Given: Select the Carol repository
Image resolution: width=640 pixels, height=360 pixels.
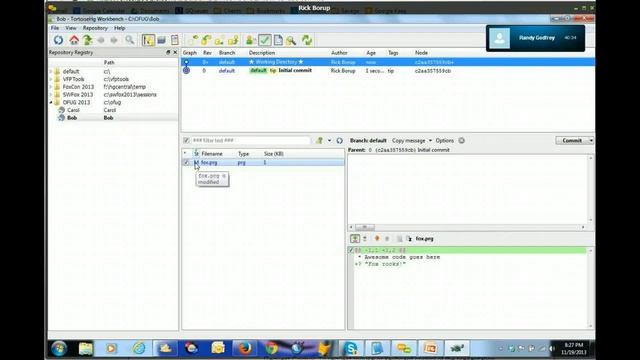Looking at the screenshot, I should tap(73, 110).
